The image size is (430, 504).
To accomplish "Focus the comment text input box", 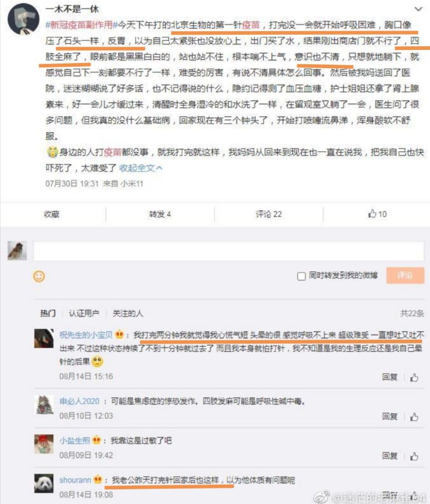I will 229,251.
